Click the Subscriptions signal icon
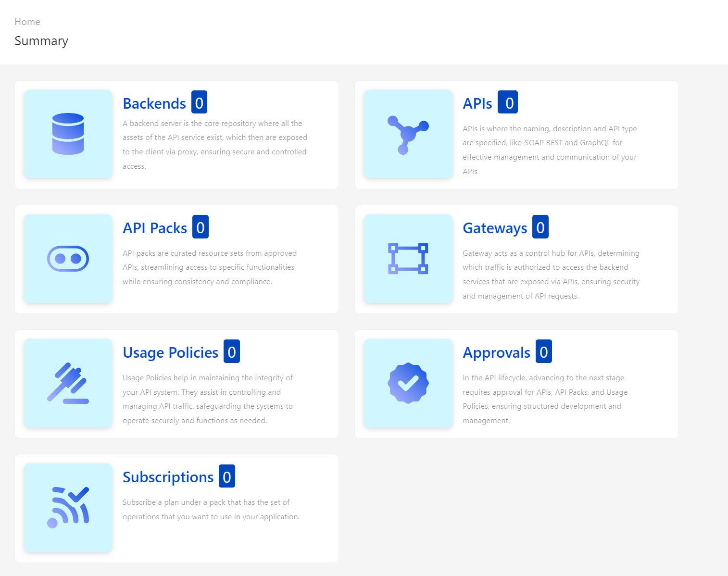Viewport: 728px width, 576px height. pos(68,508)
